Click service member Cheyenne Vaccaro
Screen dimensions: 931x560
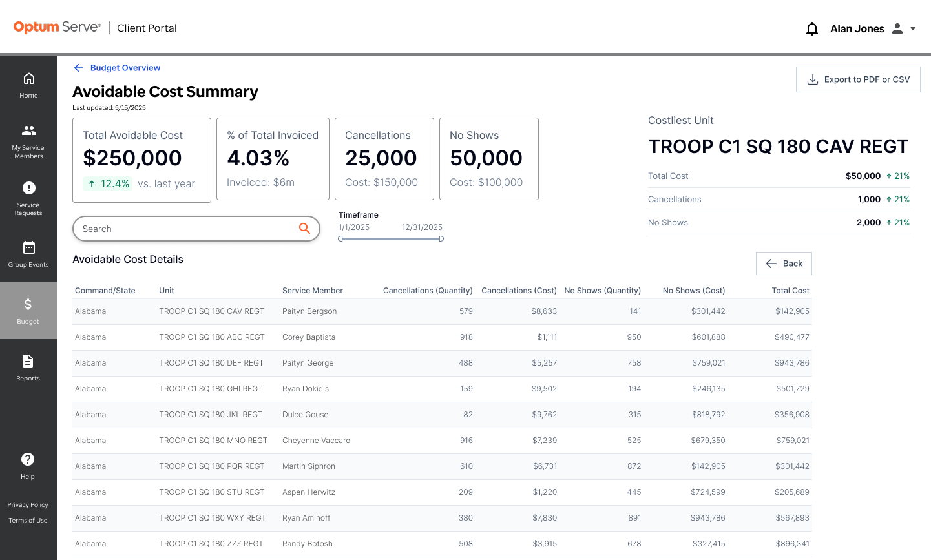(x=317, y=441)
